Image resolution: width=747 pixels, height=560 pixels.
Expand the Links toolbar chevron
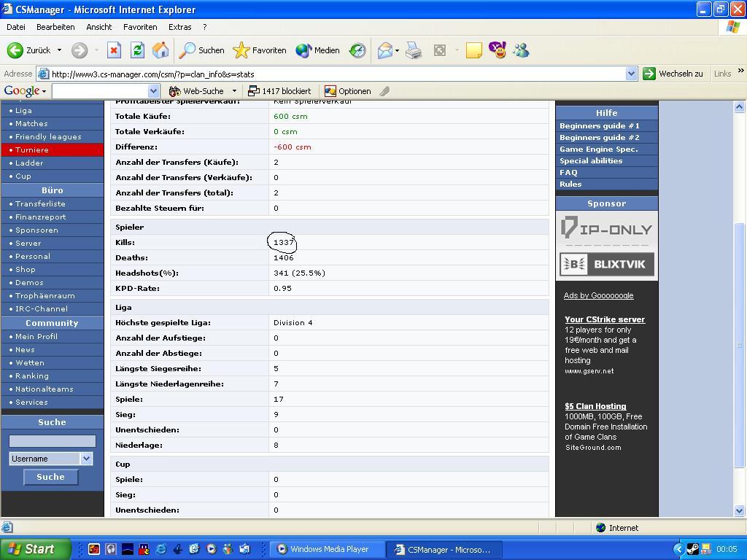click(741, 71)
